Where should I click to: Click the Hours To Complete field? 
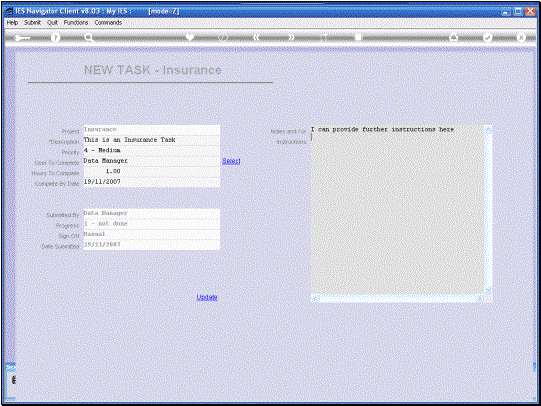pos(151,171)
